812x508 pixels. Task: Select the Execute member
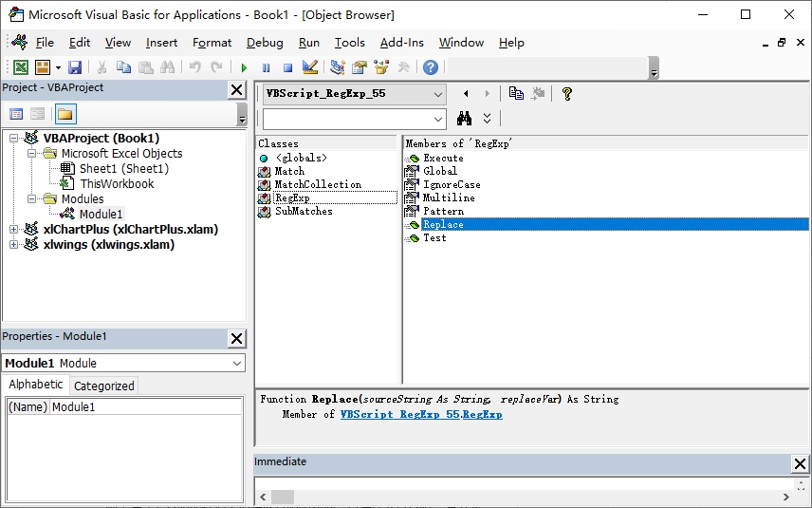(x=443, y=159)
